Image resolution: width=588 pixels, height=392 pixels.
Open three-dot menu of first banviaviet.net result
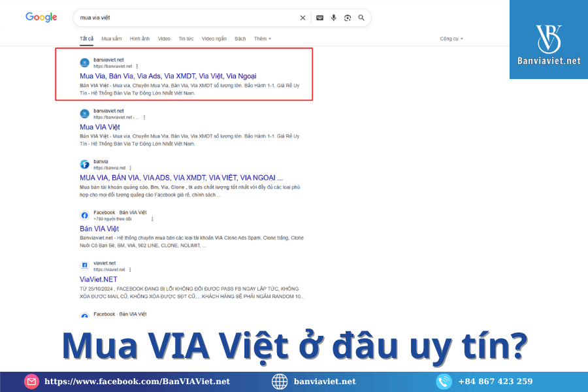(x=137, y=67)
